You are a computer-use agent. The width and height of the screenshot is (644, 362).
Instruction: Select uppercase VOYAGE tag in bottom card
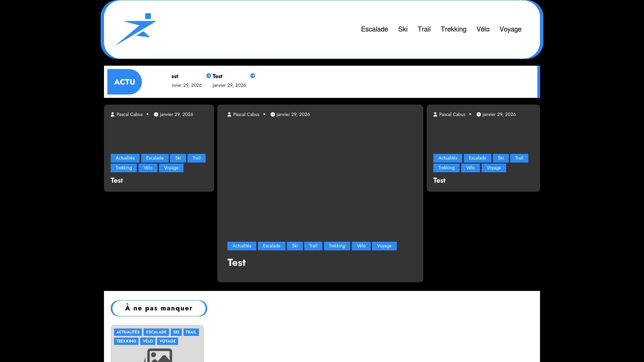[167, 341]
